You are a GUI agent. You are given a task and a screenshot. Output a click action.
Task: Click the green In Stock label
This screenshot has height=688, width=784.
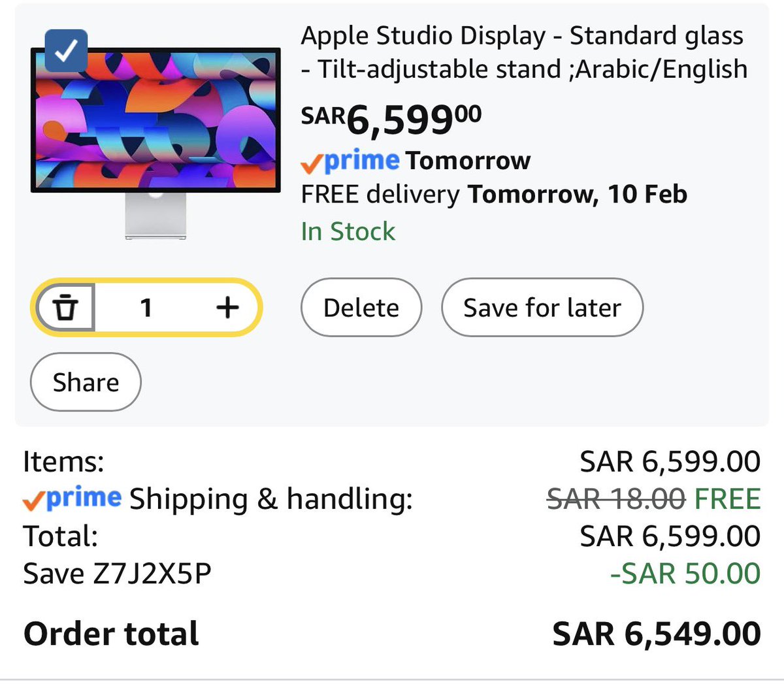[348, 231]
